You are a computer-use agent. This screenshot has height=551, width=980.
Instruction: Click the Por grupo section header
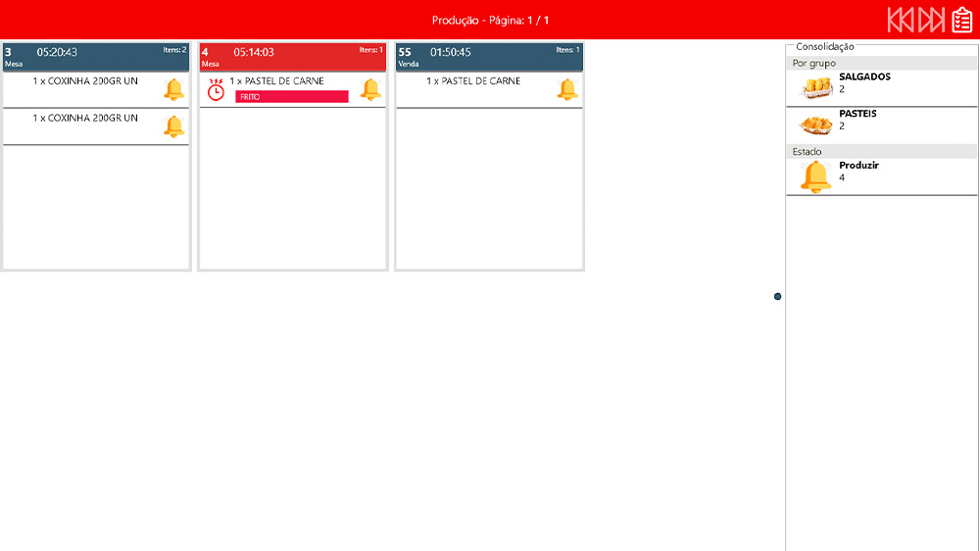point(882,63)
